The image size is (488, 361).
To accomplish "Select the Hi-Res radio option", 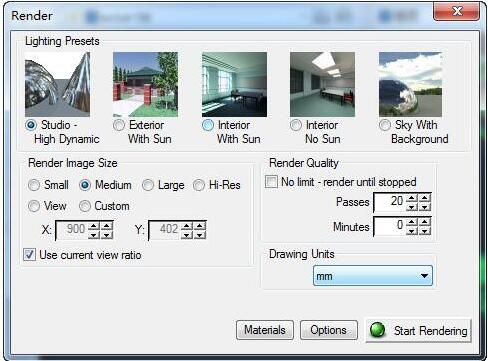I will pos(199,185).
